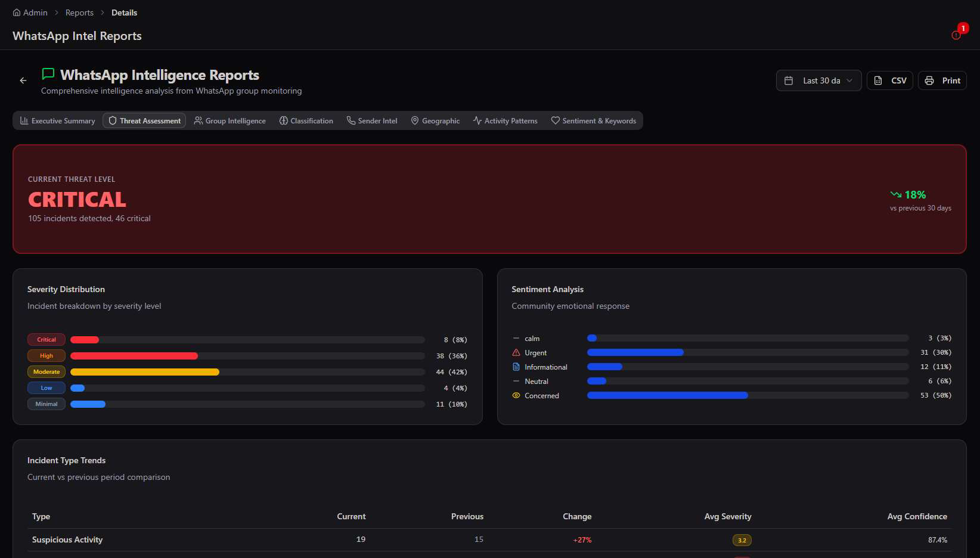Click the Previous column header
Image resolution: width=980 pixels, height=558 pixels.
[467, 516]
